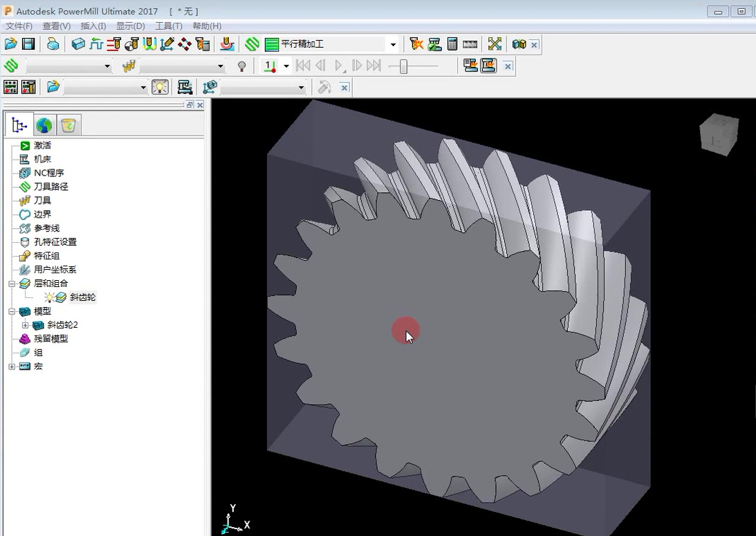The height and width of the screenshot is (536, 756).
Task: Go to simulation start button
Action: pos(303,66)
